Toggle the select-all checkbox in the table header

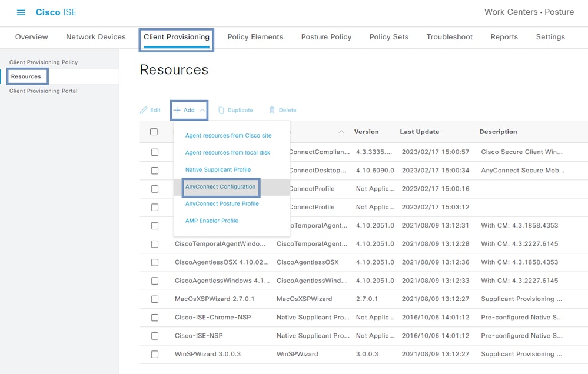tap(154, 132)
